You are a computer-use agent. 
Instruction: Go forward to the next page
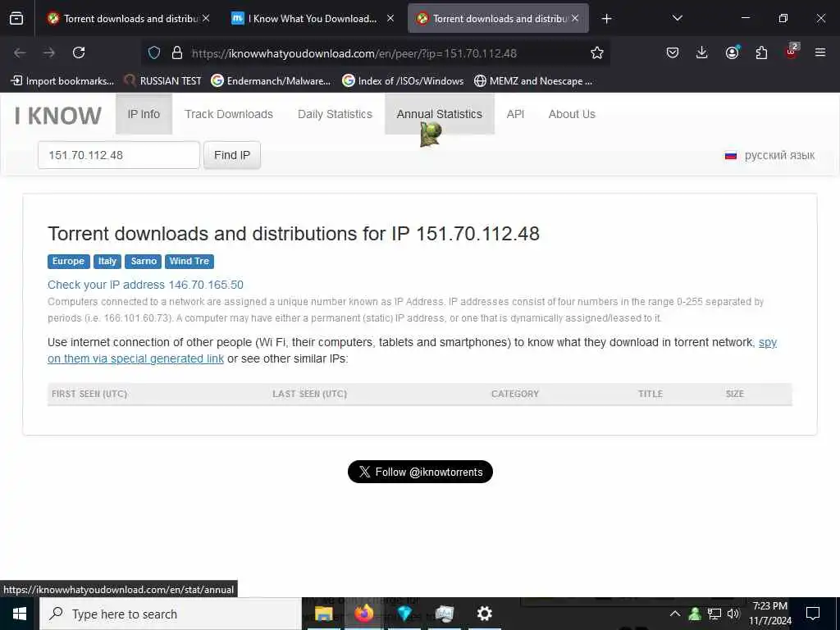[49, 52]
